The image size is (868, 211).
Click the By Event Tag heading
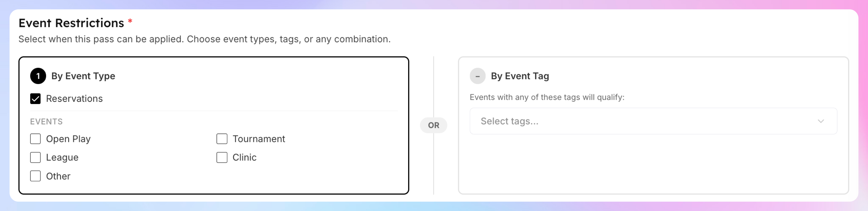point(520,76)
